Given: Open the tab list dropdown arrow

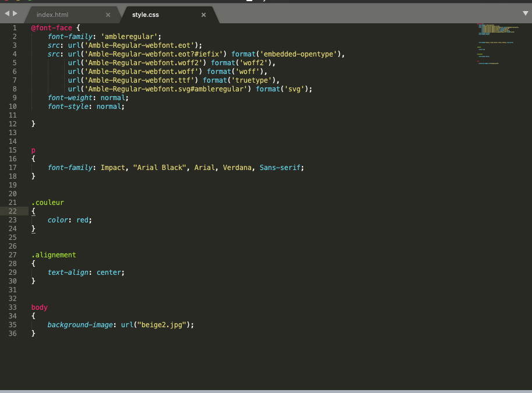Looking at the screenshot, I should 526,13.
